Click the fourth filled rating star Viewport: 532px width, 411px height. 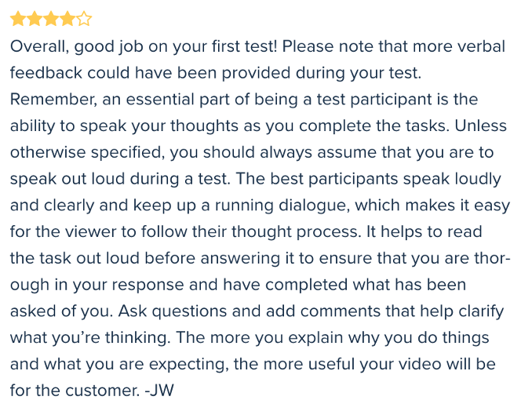point(67,19)
